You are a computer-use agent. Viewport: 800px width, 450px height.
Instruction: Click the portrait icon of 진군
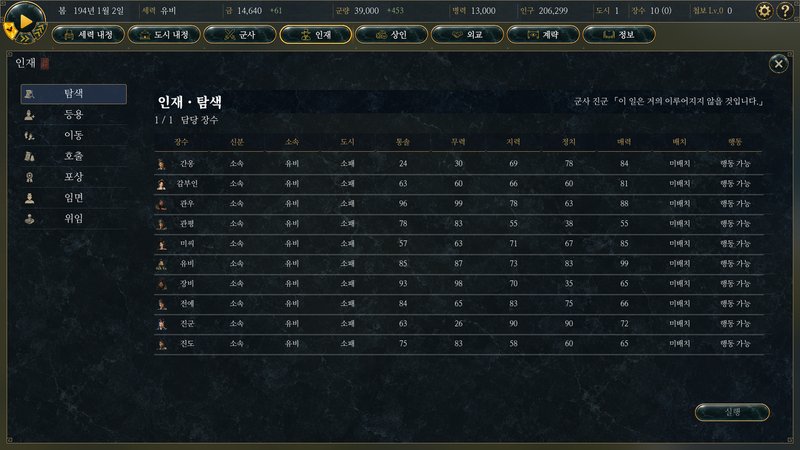point(161,324)
